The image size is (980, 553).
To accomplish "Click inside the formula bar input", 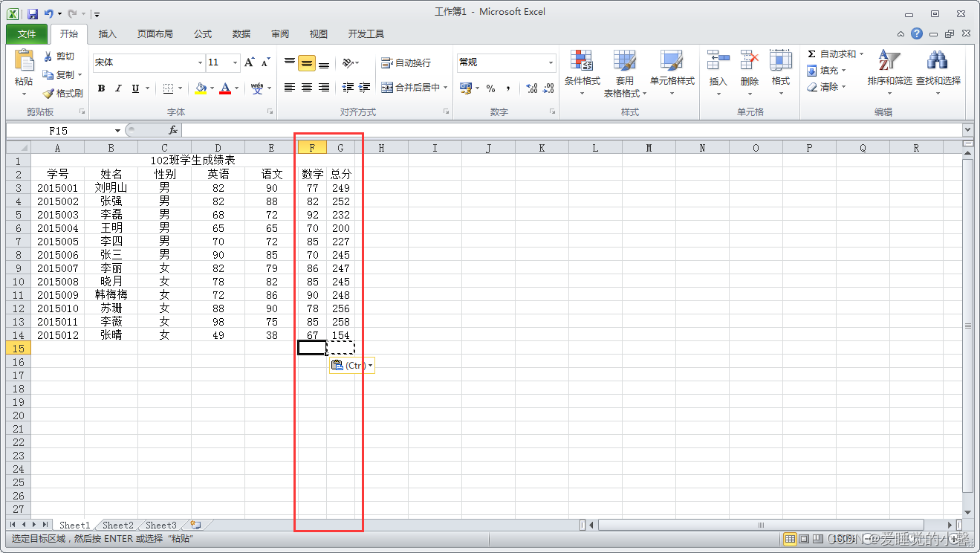I will click(x=571, y=130).
